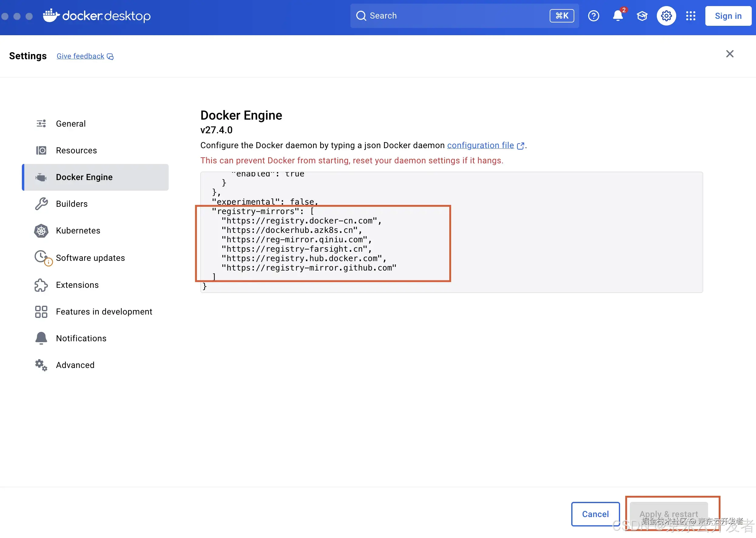Open Features in development section
Viewport: 756px width, 538px height.
point(104,312)
